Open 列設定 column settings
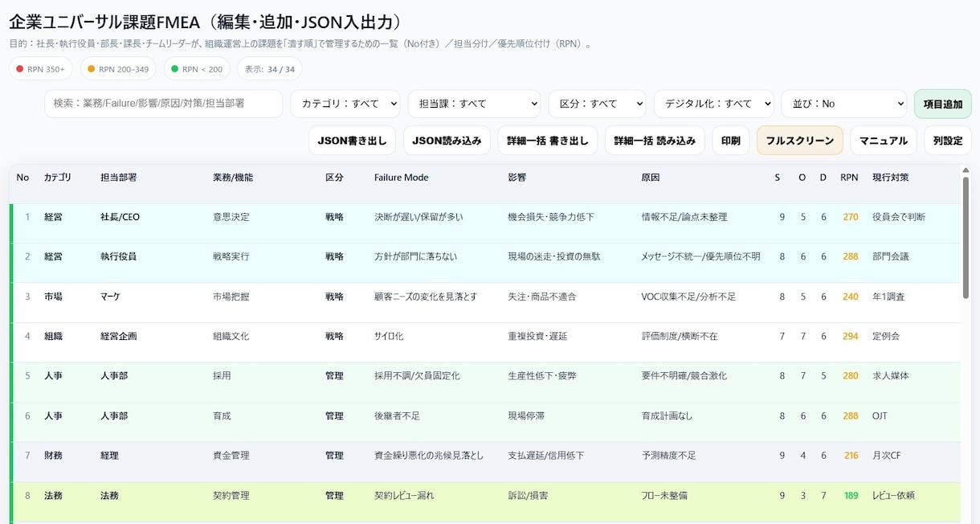This screenshot has height=524, width=980. [x=948, y=140]
